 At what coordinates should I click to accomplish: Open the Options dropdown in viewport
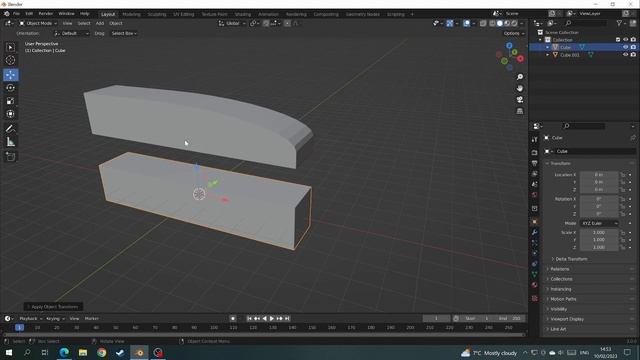click(x=513, y=33)
